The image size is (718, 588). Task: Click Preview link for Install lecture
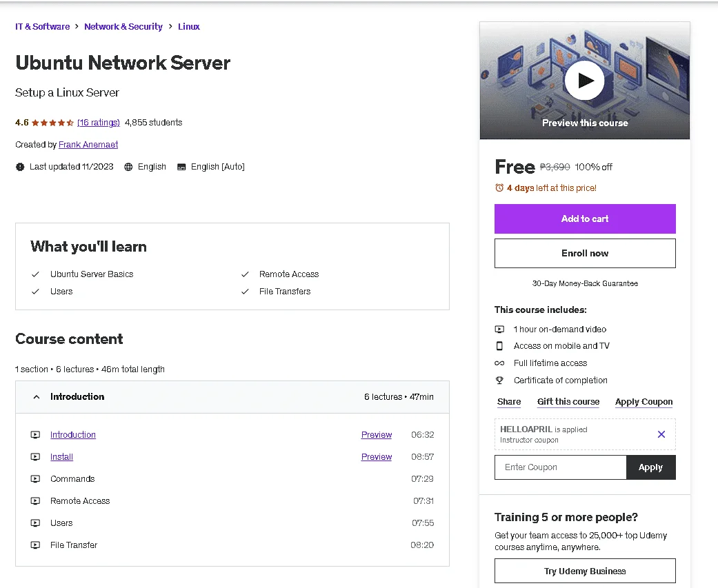pyautogui.click(x=377, y=456)
